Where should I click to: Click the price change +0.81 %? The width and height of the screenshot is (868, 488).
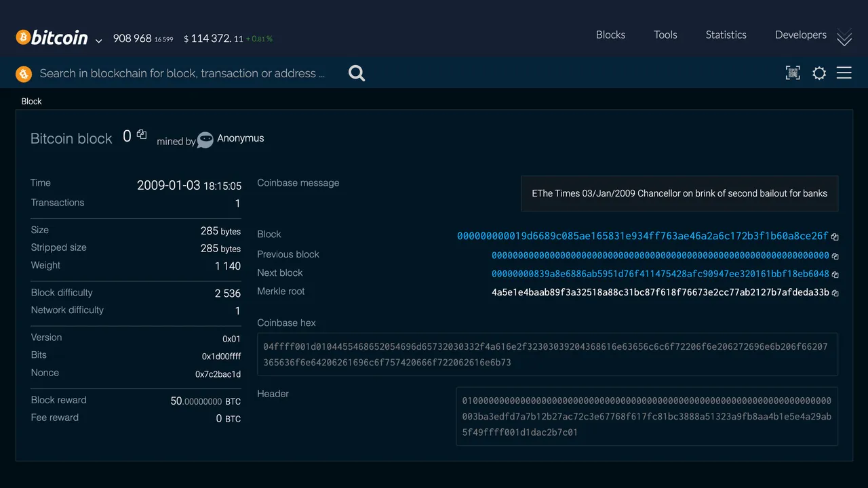tap(259, 39)
